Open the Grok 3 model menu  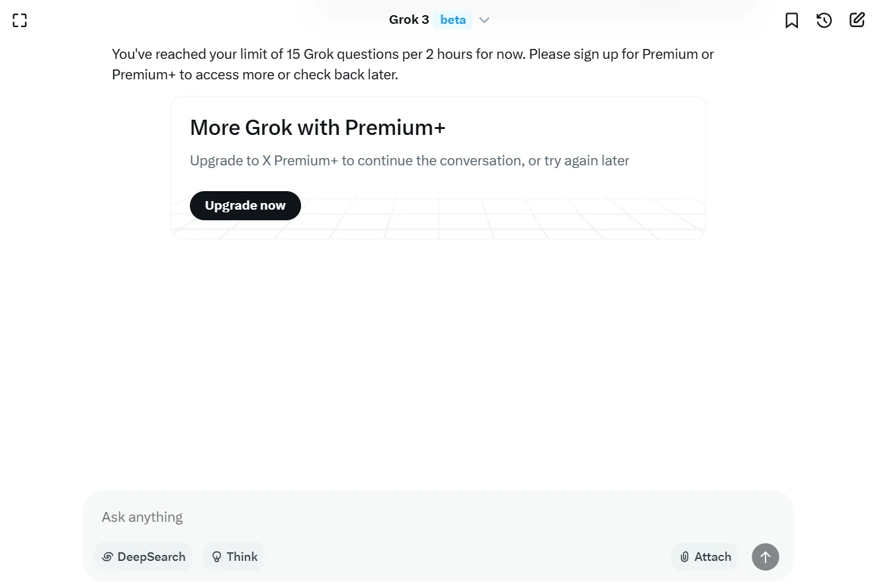409,20
